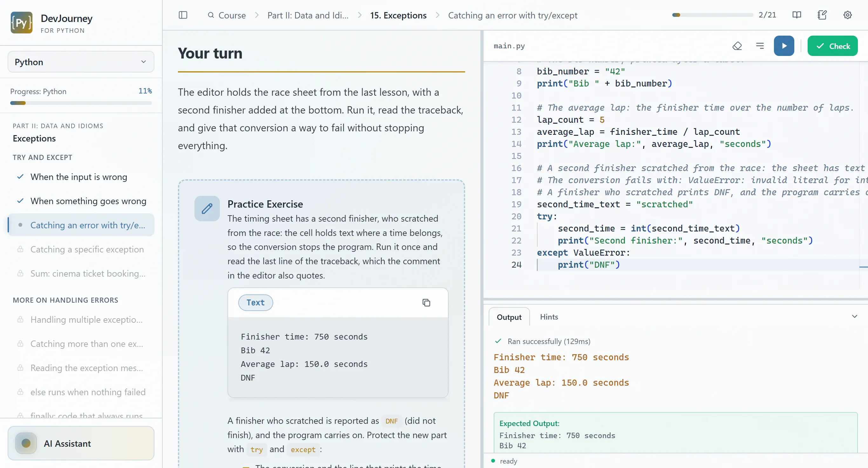The height and width of the screenshot is (468, 868).
Task: Open Reading the exception mes... lesson
Action: click(x=81, y=368)
